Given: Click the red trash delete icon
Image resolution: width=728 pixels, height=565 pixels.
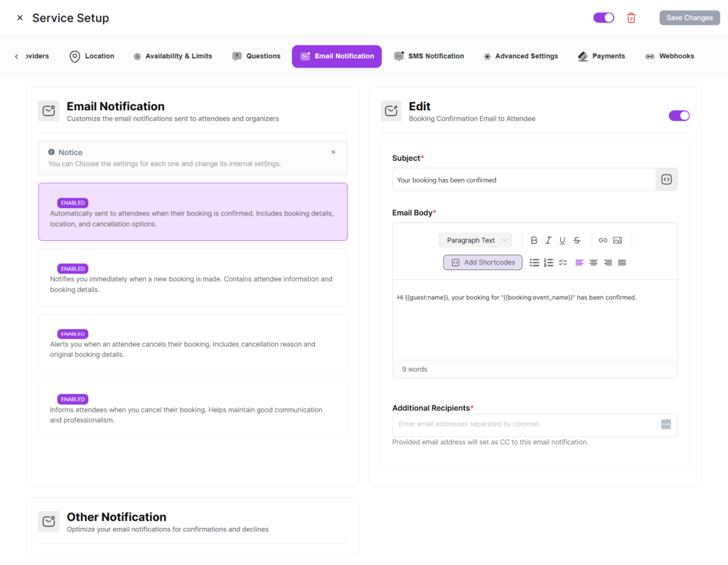Looking at the screenshot, I should 631,18.
